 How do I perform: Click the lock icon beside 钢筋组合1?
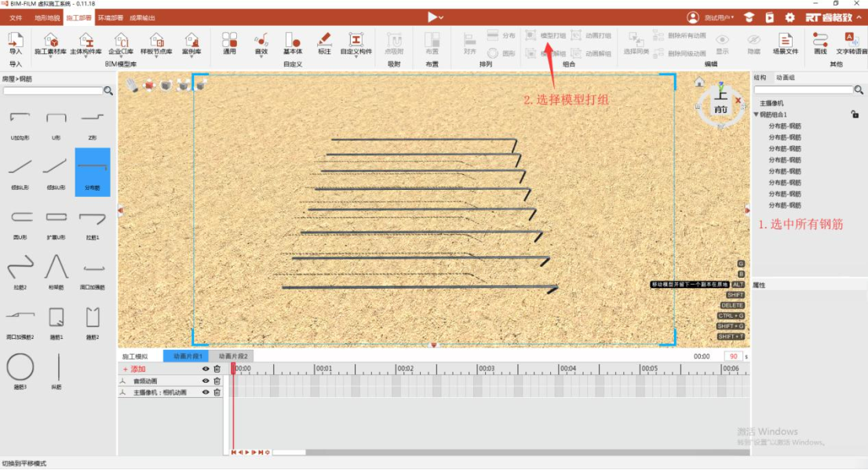point(855,115)
